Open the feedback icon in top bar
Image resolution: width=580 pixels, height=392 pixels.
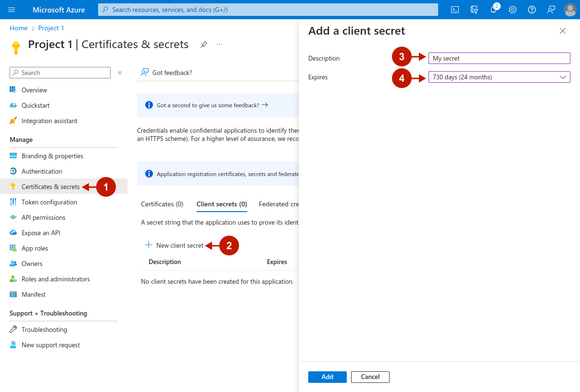coord(551,10)
